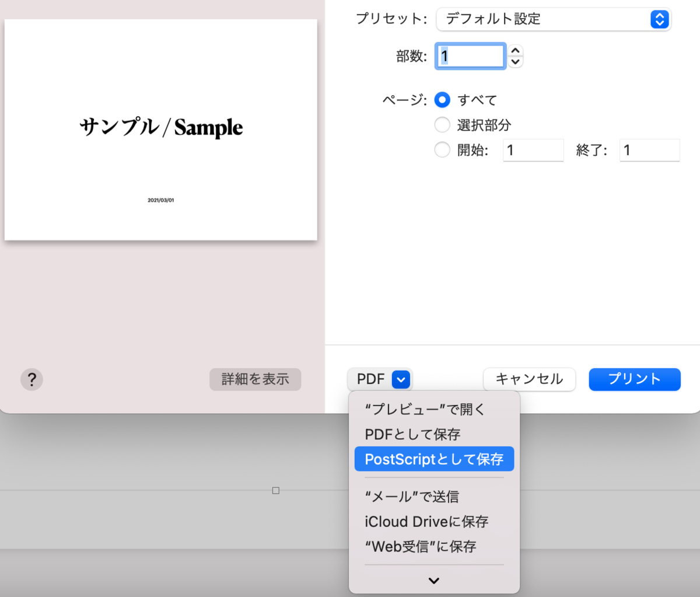This screenshot has height=597, width=700.
Task: Click the 開始 page number field
Action: 533,150
